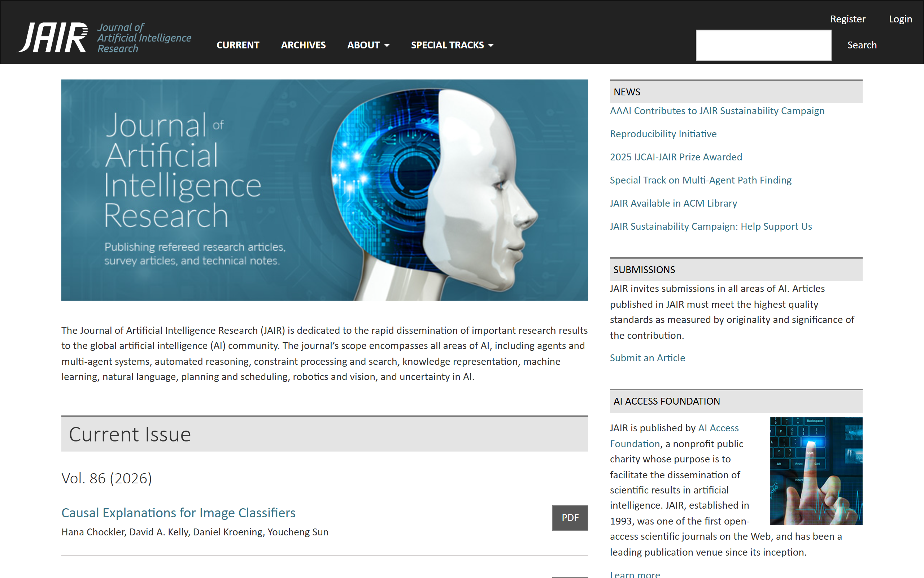The width and height of the screenshot is (924, 578).
Task: Click the Login link
Action: click(x=900, y=19)
